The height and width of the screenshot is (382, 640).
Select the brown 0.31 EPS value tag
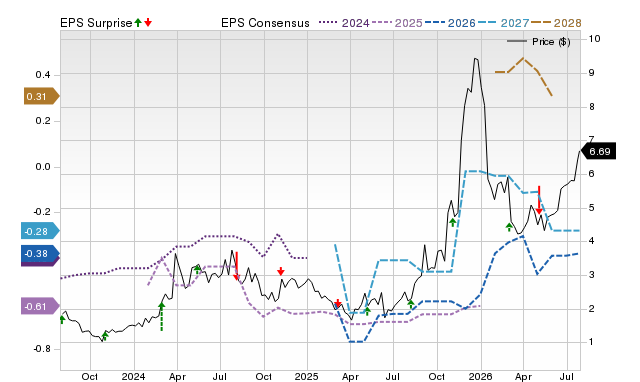[41, 96]
